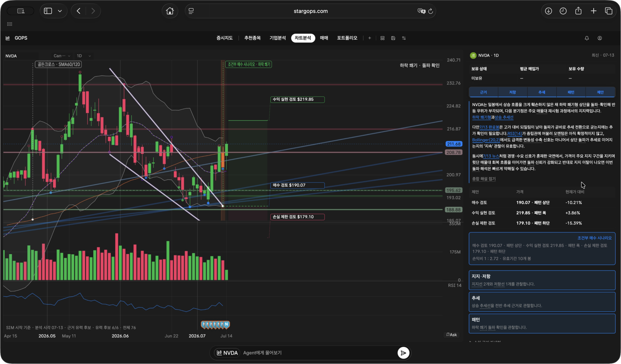621x364 pixels.
Task: Show the browser downloads
Action: [x=548, y=11]
